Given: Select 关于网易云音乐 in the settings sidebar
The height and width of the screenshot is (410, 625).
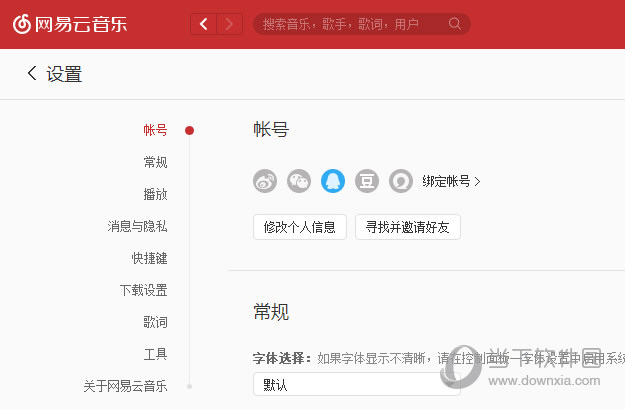Looking at the screenshot, I should [x=126, y=386].
